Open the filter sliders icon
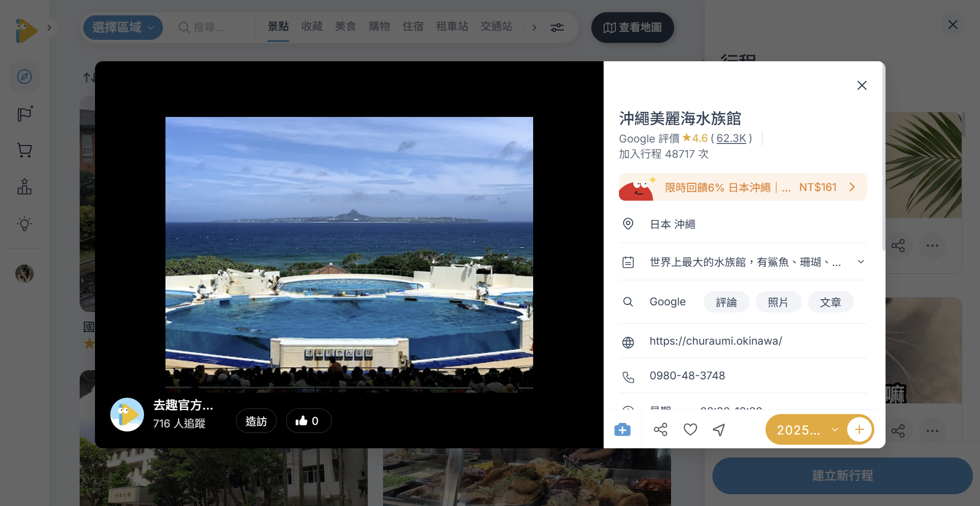Image resolution: width=980 pixels, height=506 pixels. click(x=557, y=28)
